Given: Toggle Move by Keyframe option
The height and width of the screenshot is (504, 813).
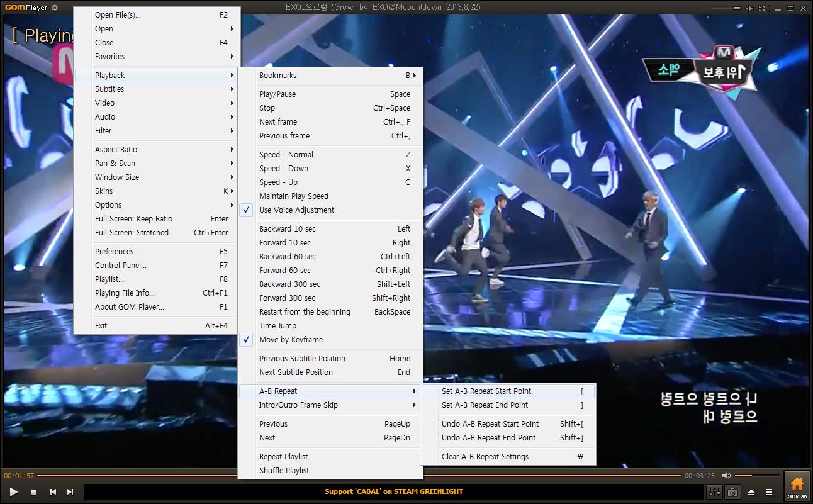Looking at the screenshot, I should (x=331, y=340).
